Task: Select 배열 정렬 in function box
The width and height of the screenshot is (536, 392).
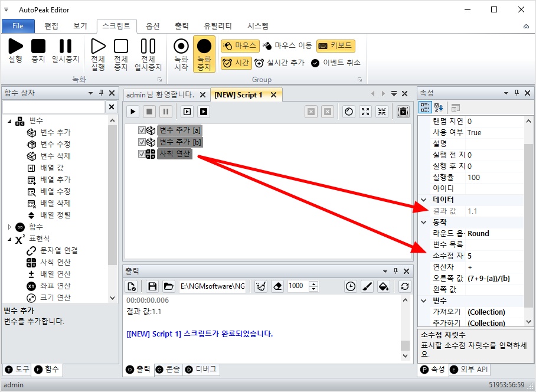Action: pos(55,215)
